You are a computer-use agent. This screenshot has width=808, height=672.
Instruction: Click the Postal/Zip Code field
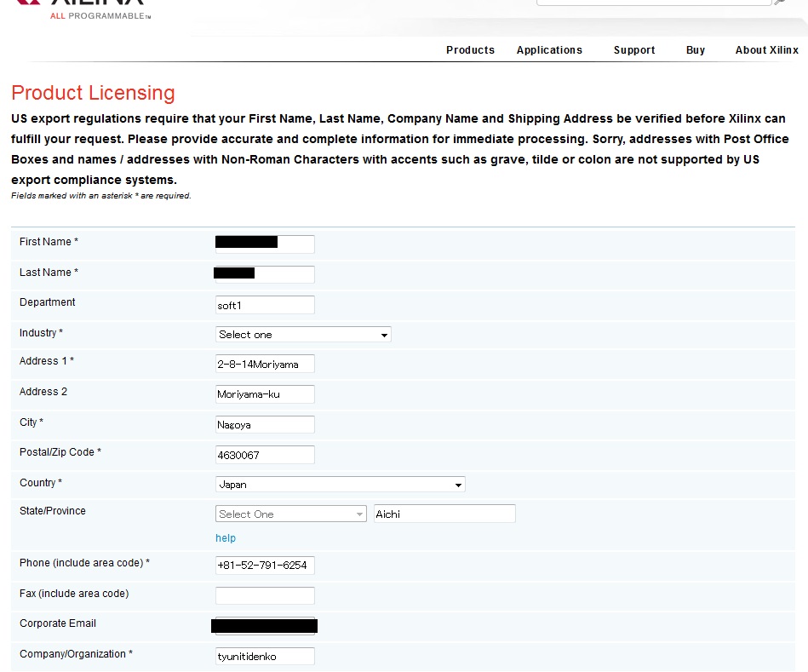click(265, 455)
